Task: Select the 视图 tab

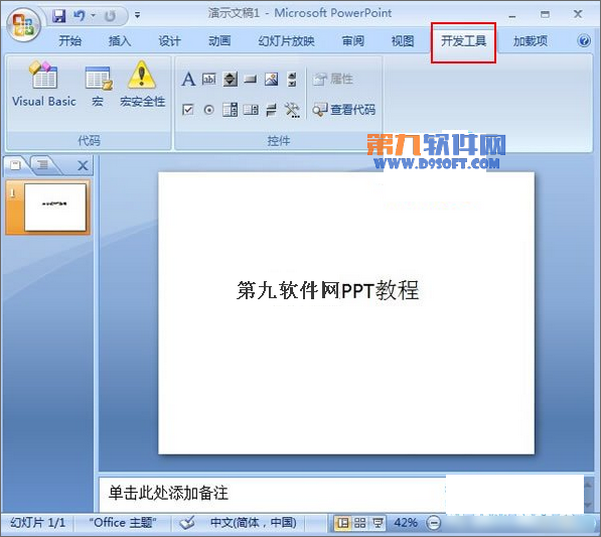Action: [x=402, y=41]
